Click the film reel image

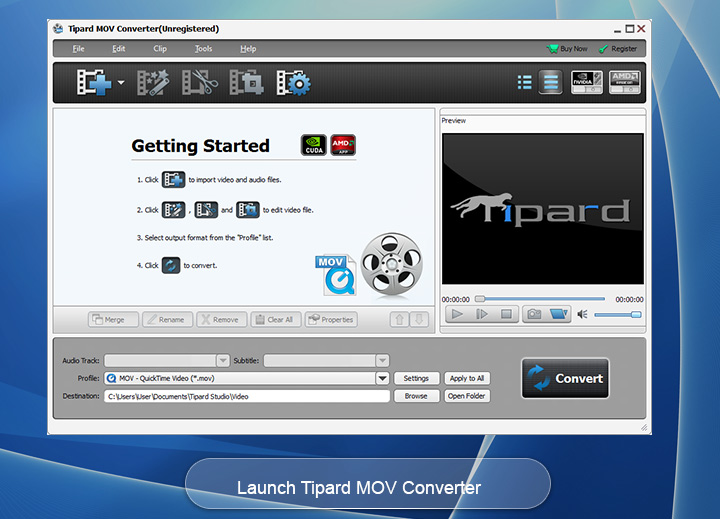[x=391, y=264]
